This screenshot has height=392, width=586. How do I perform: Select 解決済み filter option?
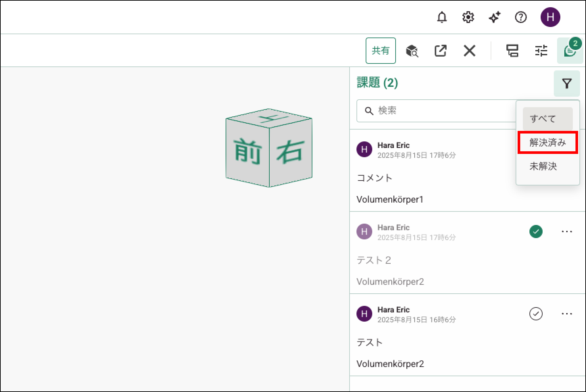(x=548, y=142)
